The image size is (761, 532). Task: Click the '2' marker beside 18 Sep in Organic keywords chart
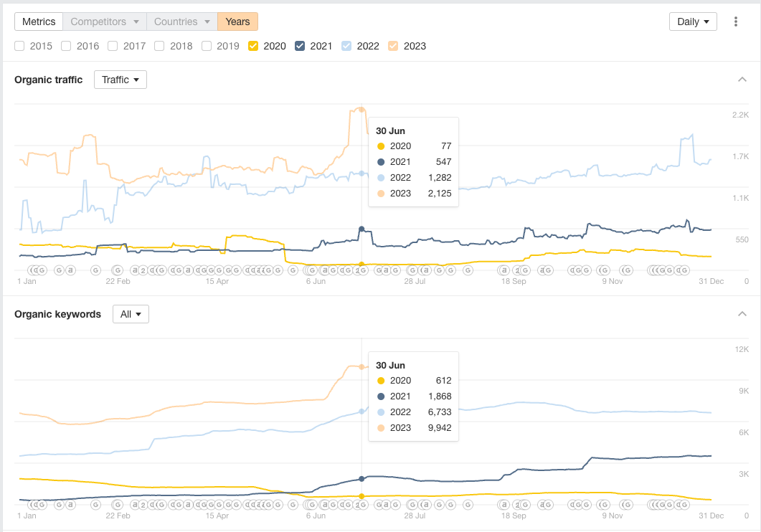click(517, 504)
